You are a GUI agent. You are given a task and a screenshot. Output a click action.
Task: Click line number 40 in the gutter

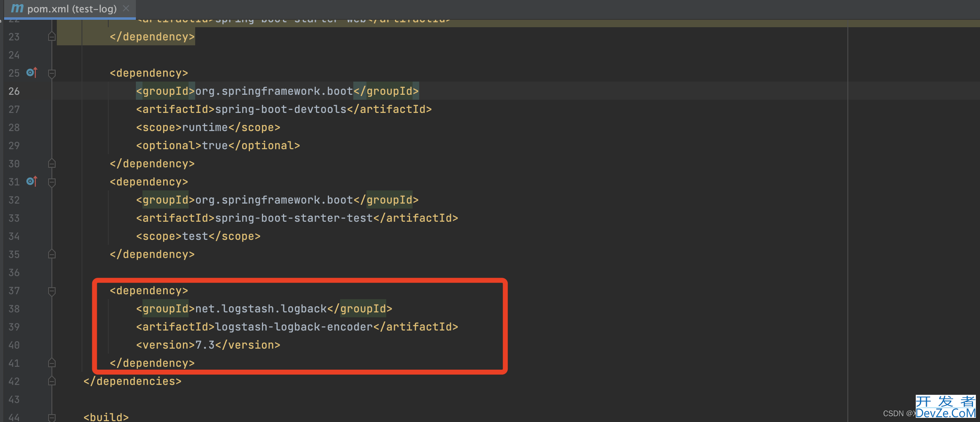(x=14, y=345)
